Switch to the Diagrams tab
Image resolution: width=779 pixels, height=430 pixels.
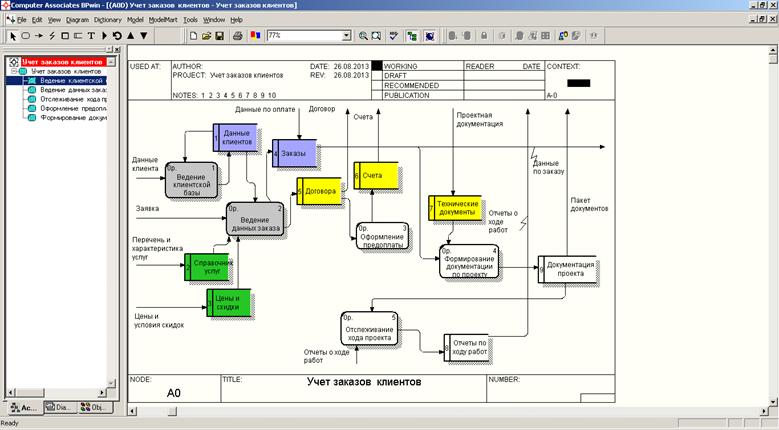(61, 408)
